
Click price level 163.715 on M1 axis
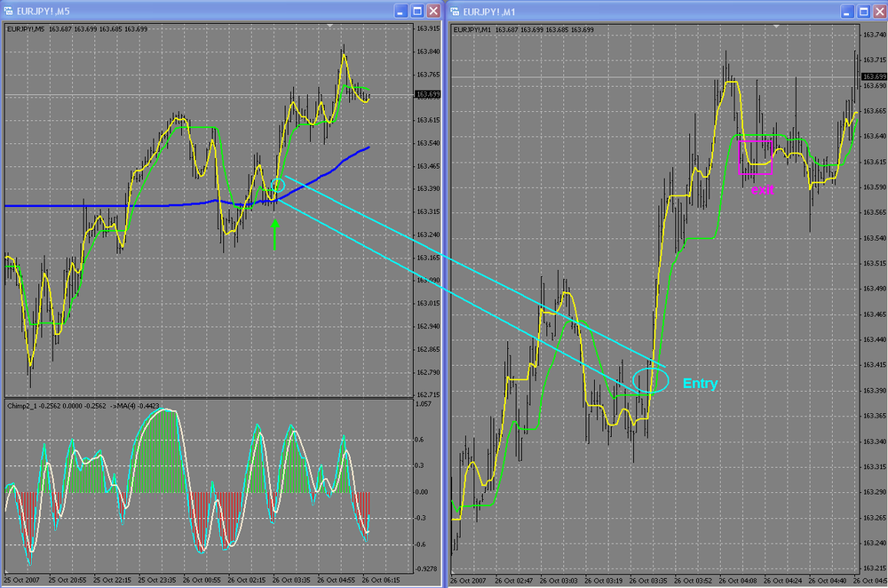pyautogui.click(x=875, y=60)
